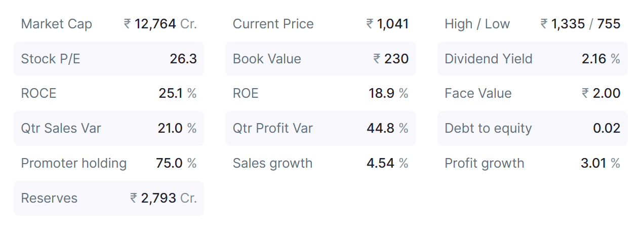The image size is (644, 232).
Task: Select the Reserves row
Action: [109, 198]
